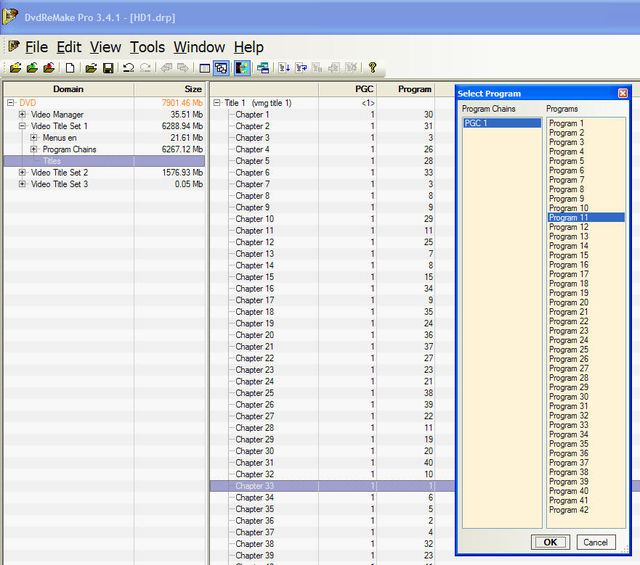Open the Edit menu

[x=69, y=47]
